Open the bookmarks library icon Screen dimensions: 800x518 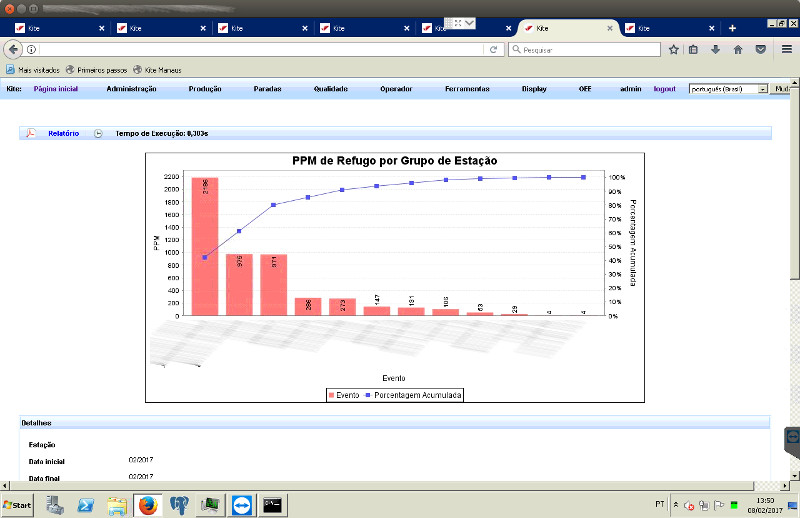693,50
